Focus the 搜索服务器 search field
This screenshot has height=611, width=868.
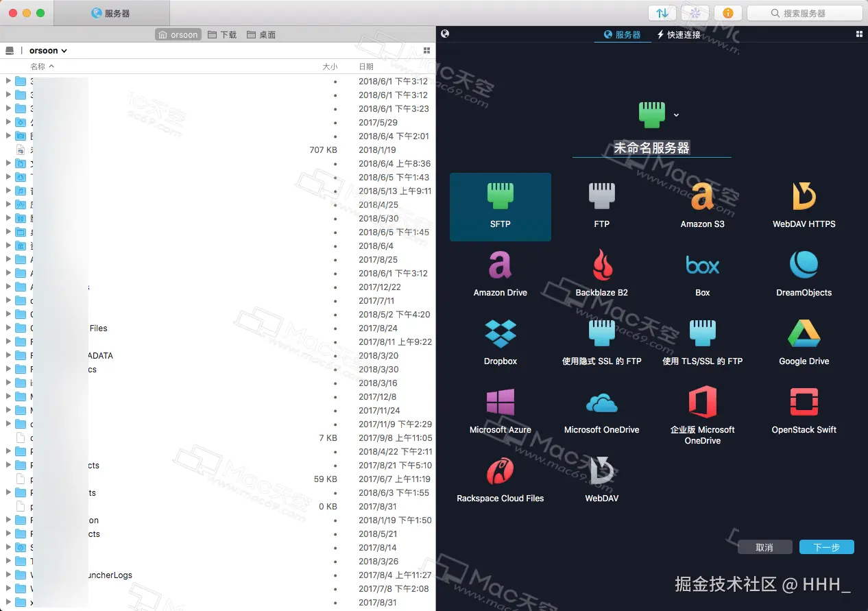click(804, 13)
